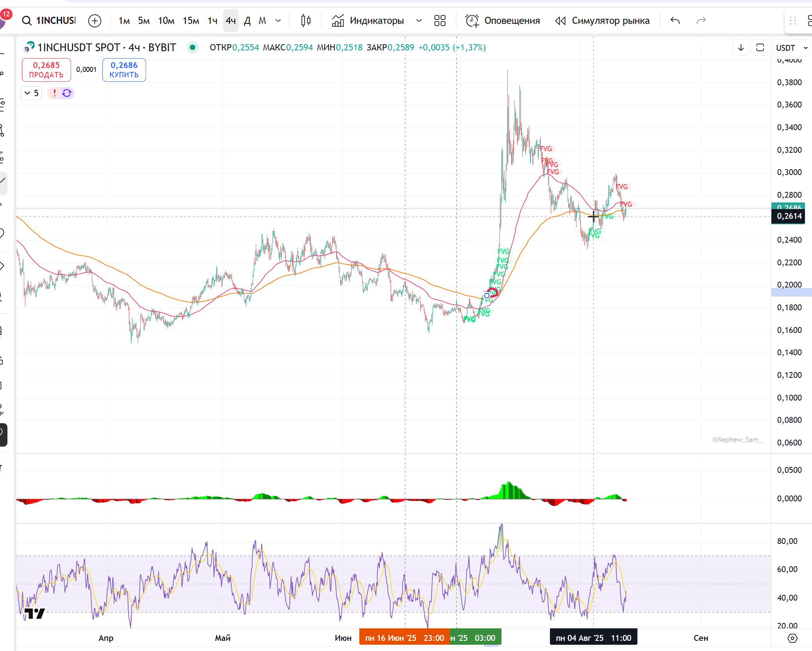Click the plus icon to compare symbols
Screen dimensions: 812x651
click(x=95, y=20)
